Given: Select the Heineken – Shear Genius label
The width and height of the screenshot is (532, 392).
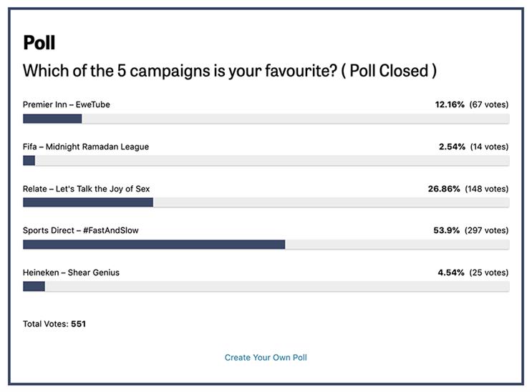Looking at the screenshot, I should point(72,273).
